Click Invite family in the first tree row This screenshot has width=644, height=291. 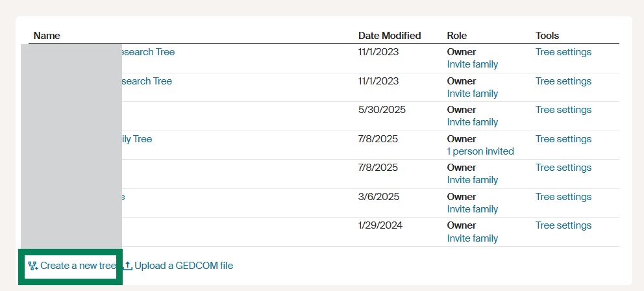click(472, 64)
